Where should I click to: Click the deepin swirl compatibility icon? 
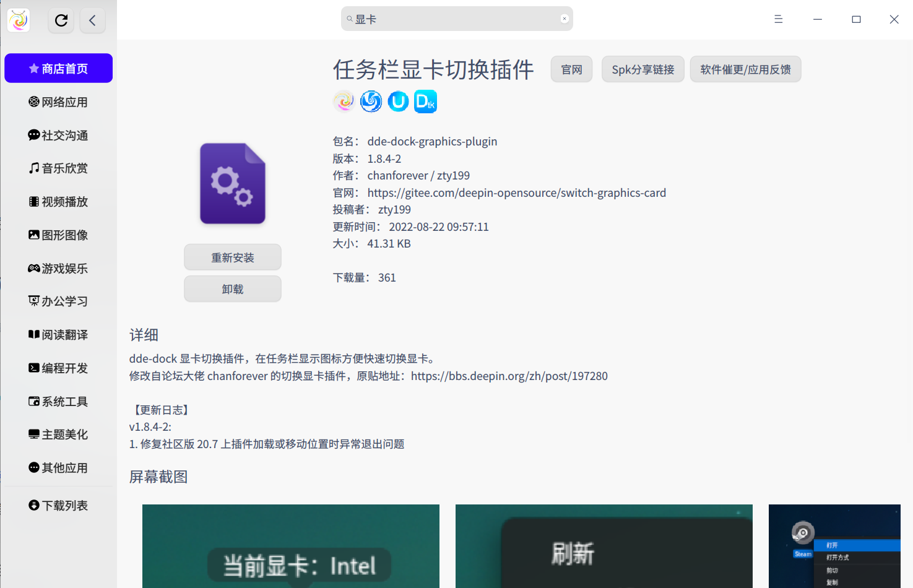(x=371, y=101)
